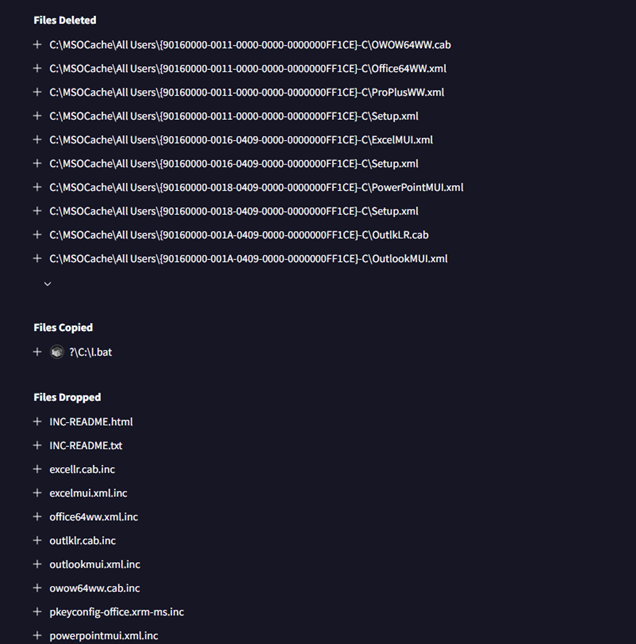Image resolution: width=636 pixels, height=644 pixels.
Task: Open the ?\C:\l.bat copied file entry
Action: pyautogui.click(x=90, y=352)
